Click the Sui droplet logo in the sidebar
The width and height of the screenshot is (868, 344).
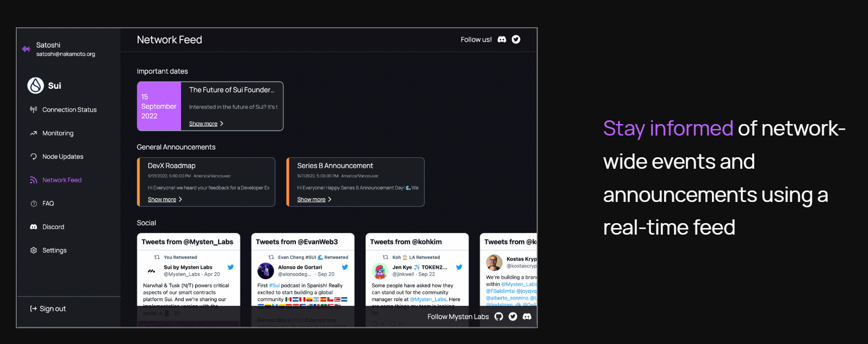click(35, 85)
